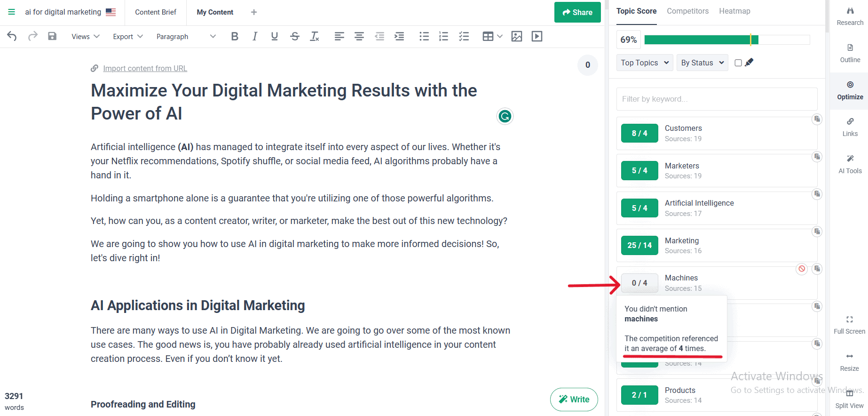Click block icon on Machines topic
The image size is (868, 416).
tap(802, 269)
